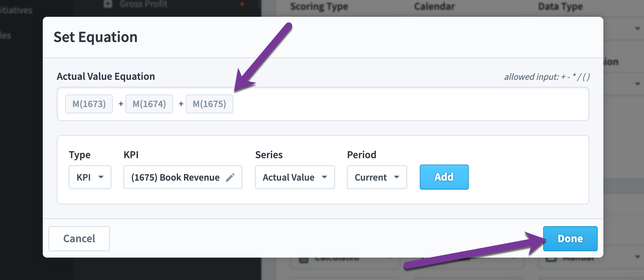Click the first plus operator in equation

(x=121, y=104)
